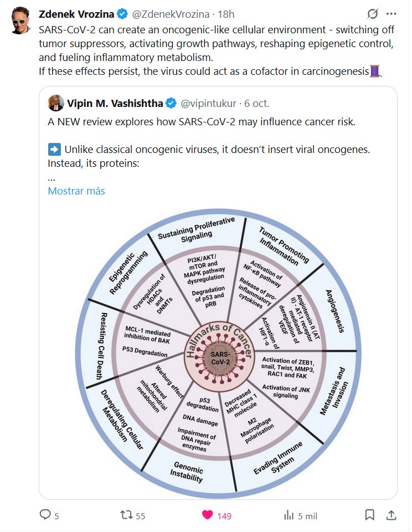The width and height of the screenshot is (412, 532).
Task: Toggle the bookmark icon for this post
Action: point(369,515)
